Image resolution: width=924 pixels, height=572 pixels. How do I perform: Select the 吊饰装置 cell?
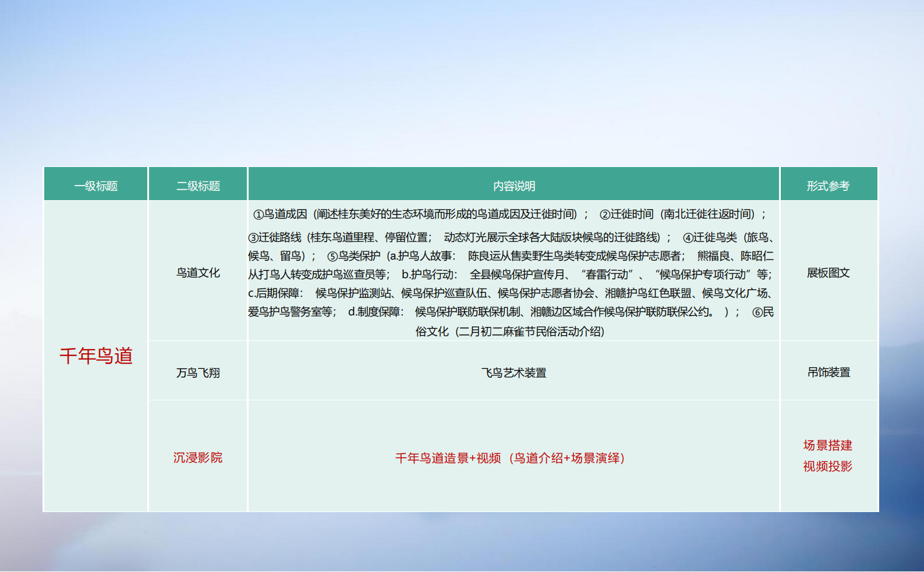829,372
